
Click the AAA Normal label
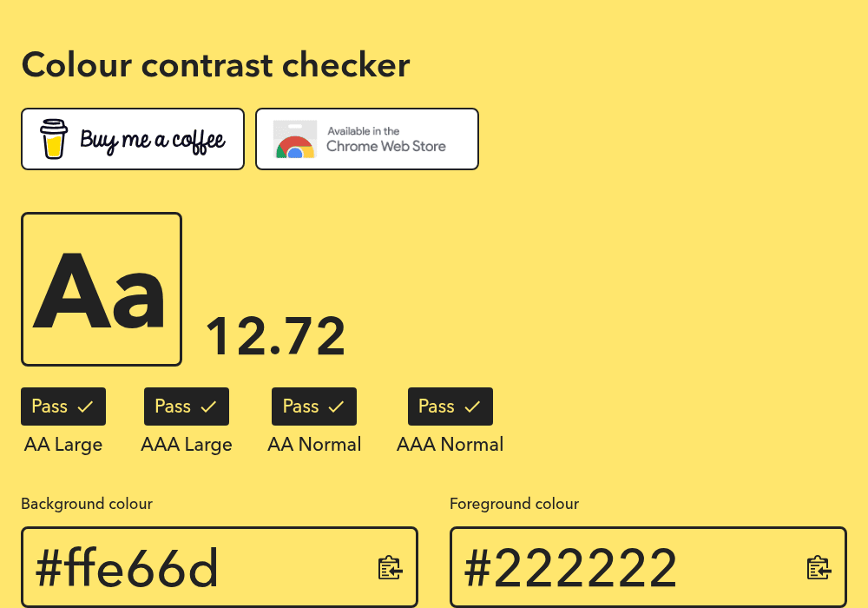point(450,444)
